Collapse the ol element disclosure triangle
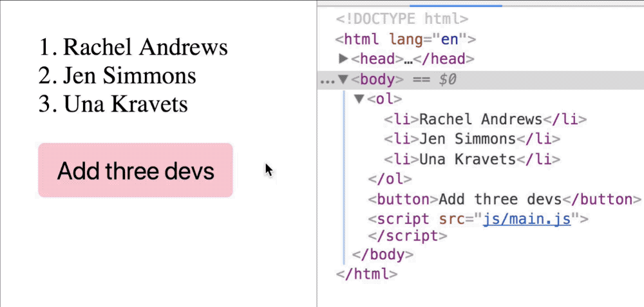The height and width of the screenshot is (307, 644). click(359, 99)
